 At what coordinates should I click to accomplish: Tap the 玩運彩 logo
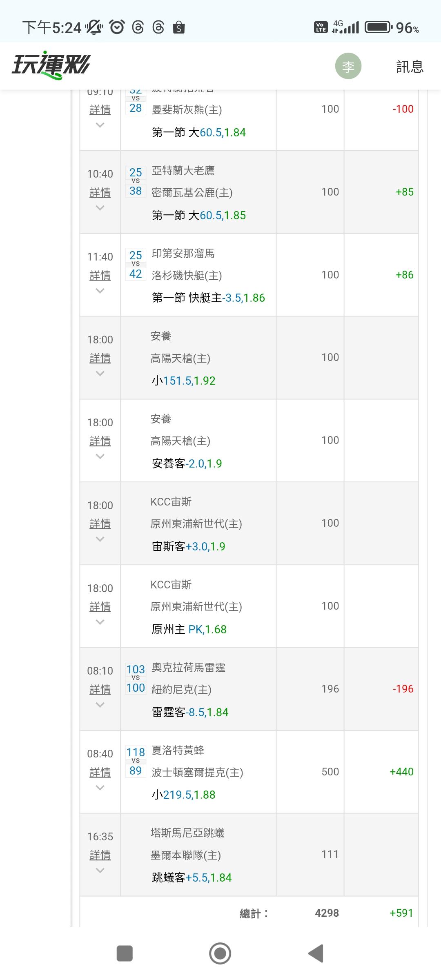pyautogui.click(x=51, y=65)
